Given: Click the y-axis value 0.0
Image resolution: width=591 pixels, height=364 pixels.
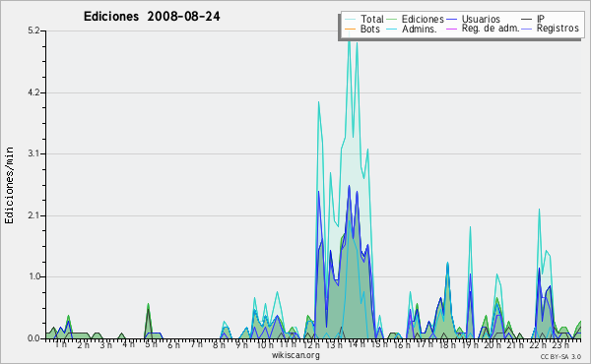Looking at the screenshot, I should [33, 338].
